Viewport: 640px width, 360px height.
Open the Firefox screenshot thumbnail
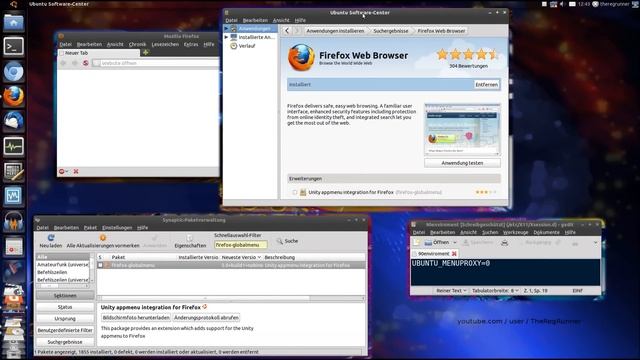(462, 130)
